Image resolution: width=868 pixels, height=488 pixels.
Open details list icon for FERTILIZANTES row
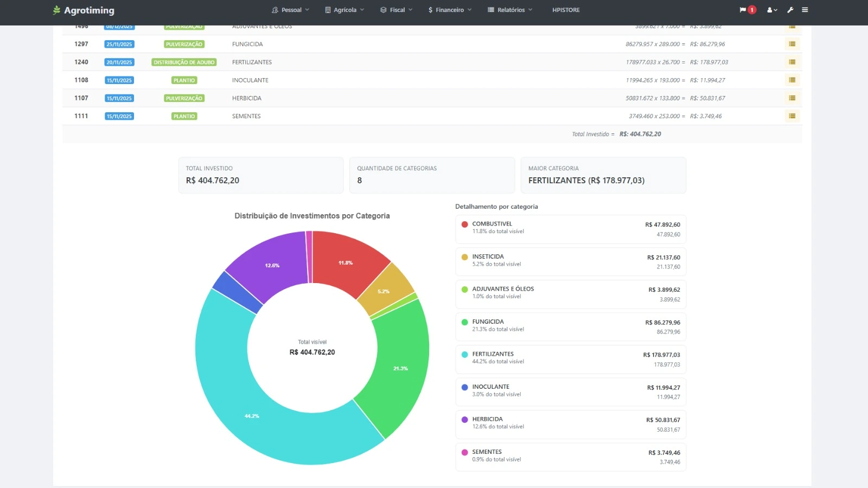click(792, 62)
